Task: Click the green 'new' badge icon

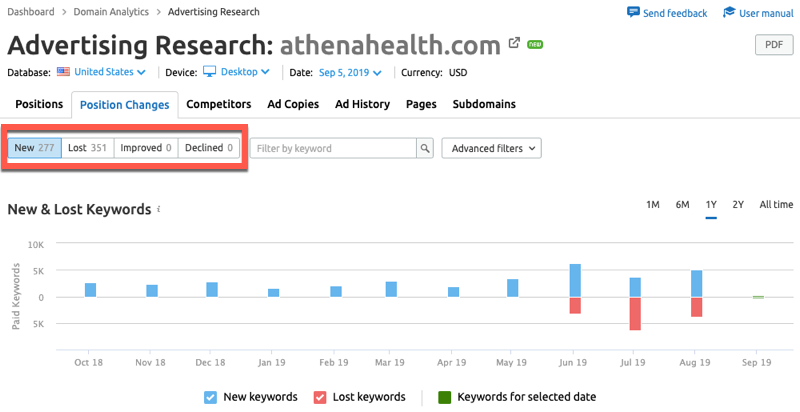Action: [536, 45]
